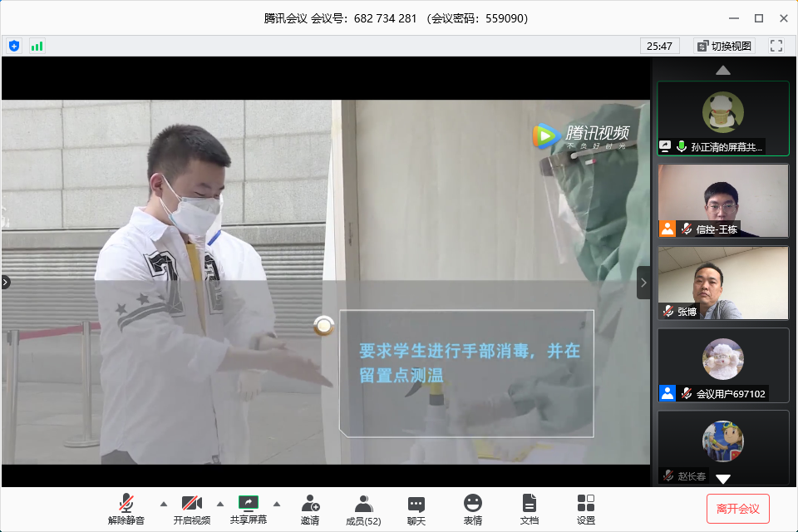The width and height of the screenshot is (798, 532).
Task: Leave meeting with 离开会议 button
Action: (738, 508)
